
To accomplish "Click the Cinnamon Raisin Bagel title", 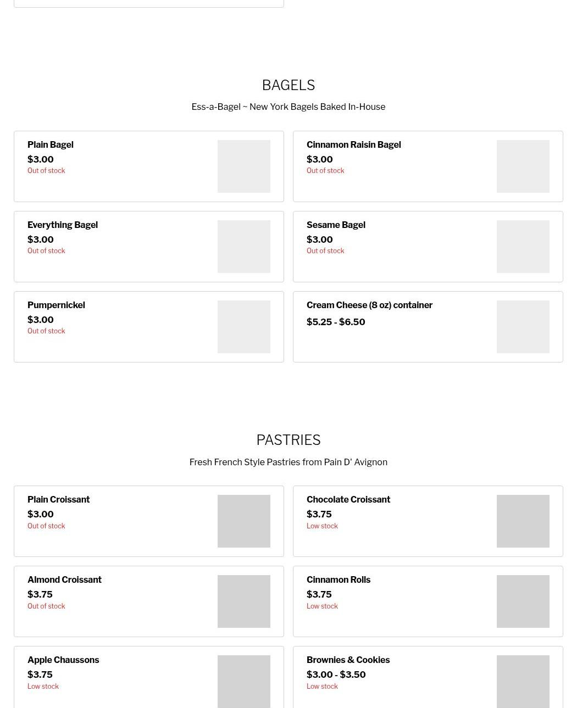I will click(x=353, y=145).
